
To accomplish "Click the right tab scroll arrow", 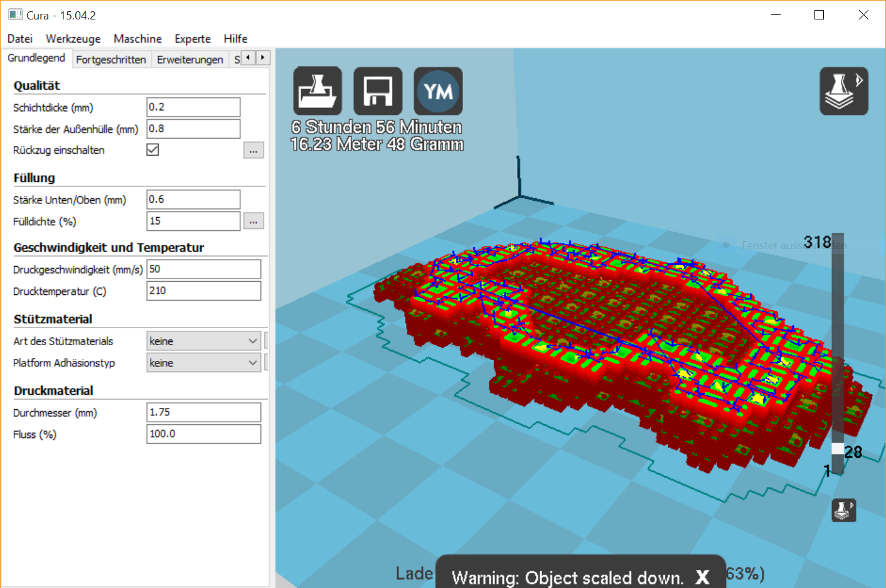I will [263, 58].
